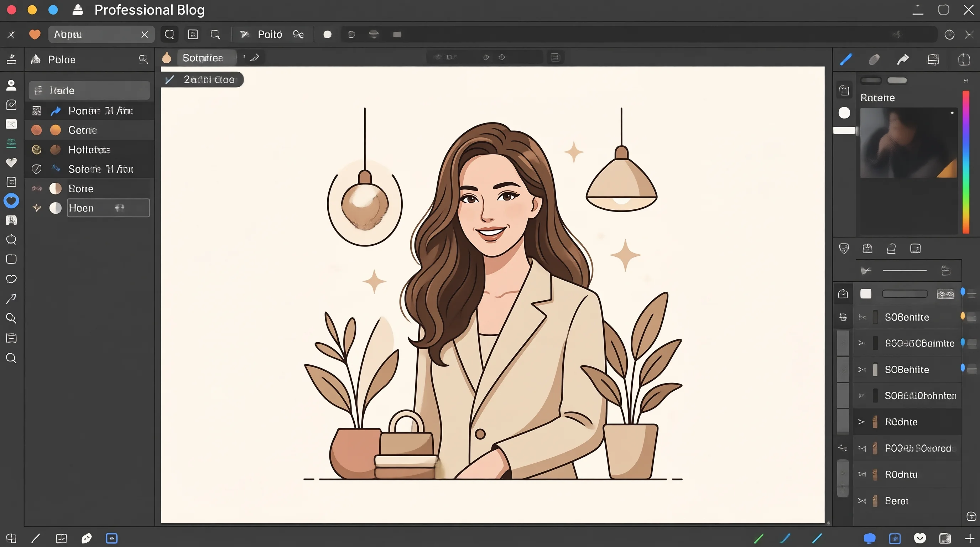This screenshot has width=980, height=547.
Task: Toggle visibility of Berot layer
Action: [862, 501]
